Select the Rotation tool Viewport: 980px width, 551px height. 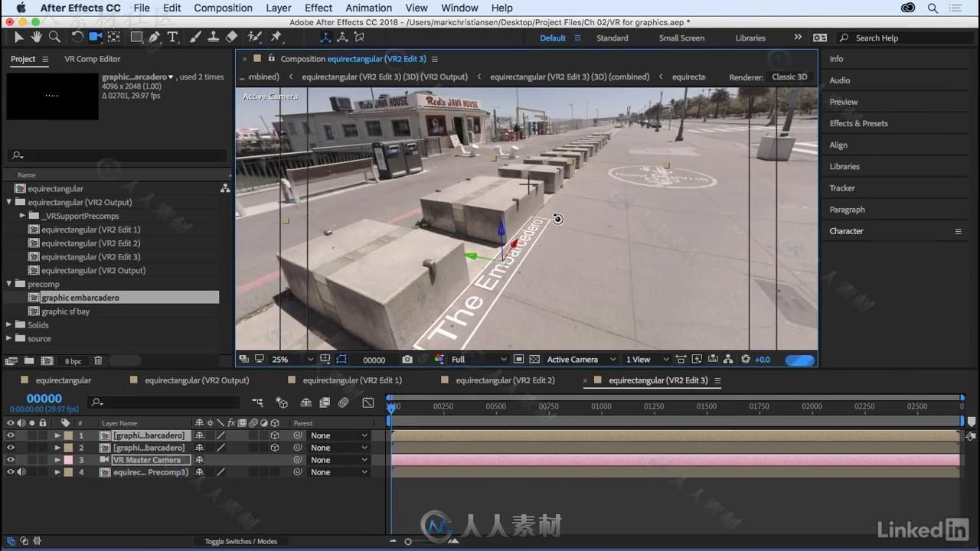tap(77, 37)
